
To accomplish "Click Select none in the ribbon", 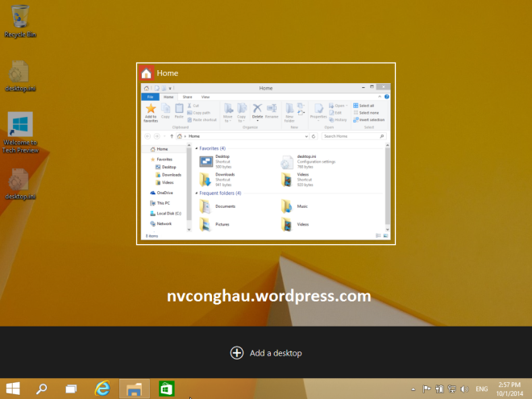I will tap(366, 113).
